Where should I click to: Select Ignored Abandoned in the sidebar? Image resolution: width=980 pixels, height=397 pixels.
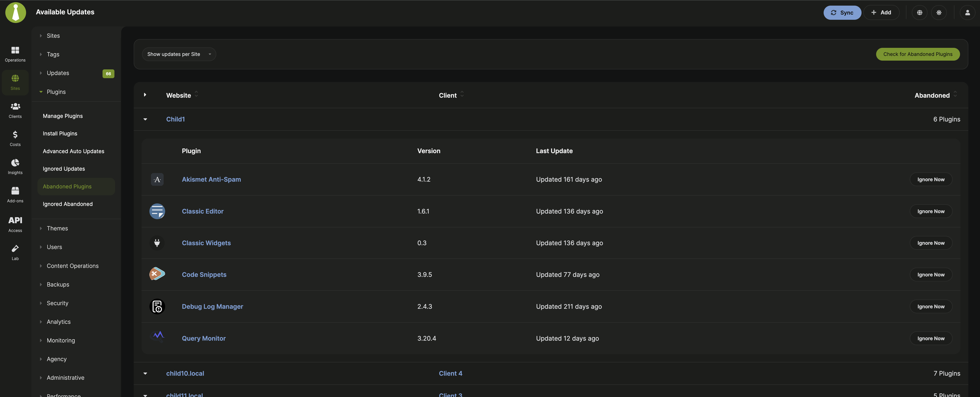tap(68, 204)
